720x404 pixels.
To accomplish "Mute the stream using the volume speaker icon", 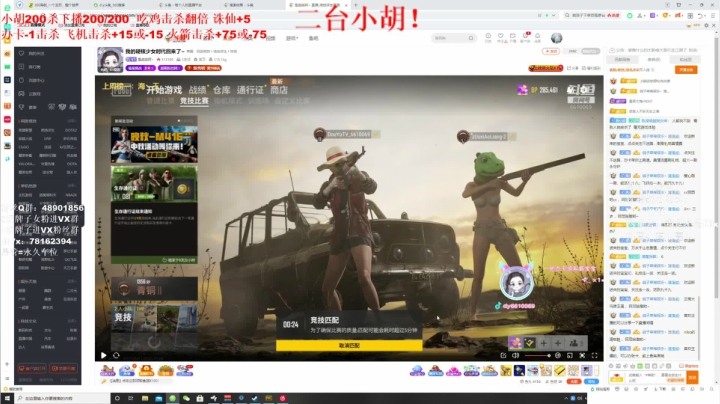I will coord(516,355).
